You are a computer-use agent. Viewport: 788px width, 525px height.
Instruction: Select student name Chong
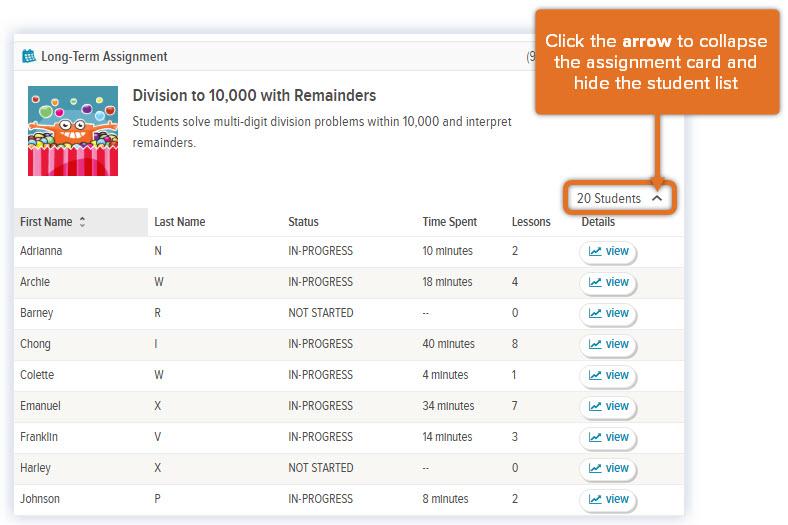35,344
